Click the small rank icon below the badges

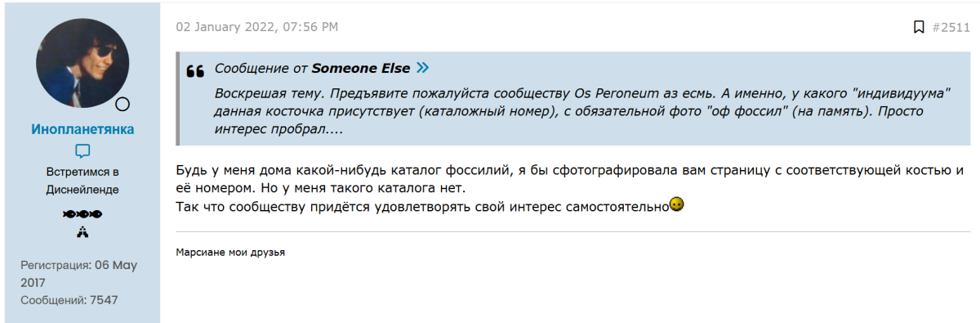pos(82,232)
